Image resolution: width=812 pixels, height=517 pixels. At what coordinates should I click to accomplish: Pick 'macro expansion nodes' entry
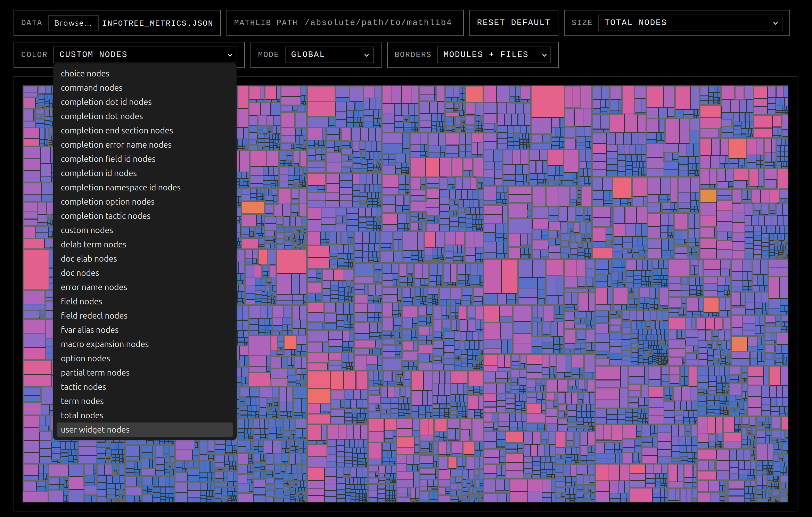[x=105, y=344]
